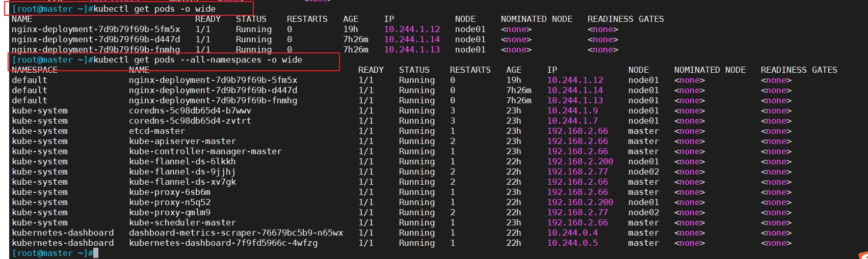
Task: Click the kube-apiserver-master pod name
Action: pyautogui.click(x=182, y=141)
